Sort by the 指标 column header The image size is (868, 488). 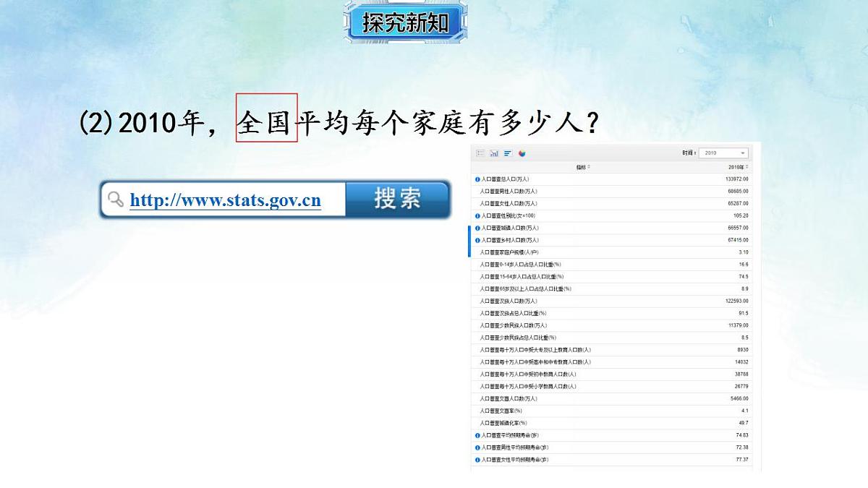[583, 167]
